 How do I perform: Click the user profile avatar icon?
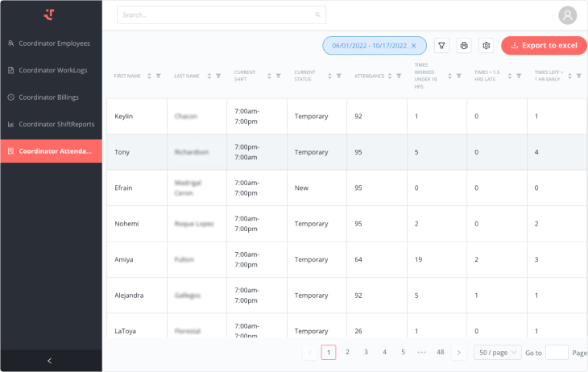pos(568,15)
